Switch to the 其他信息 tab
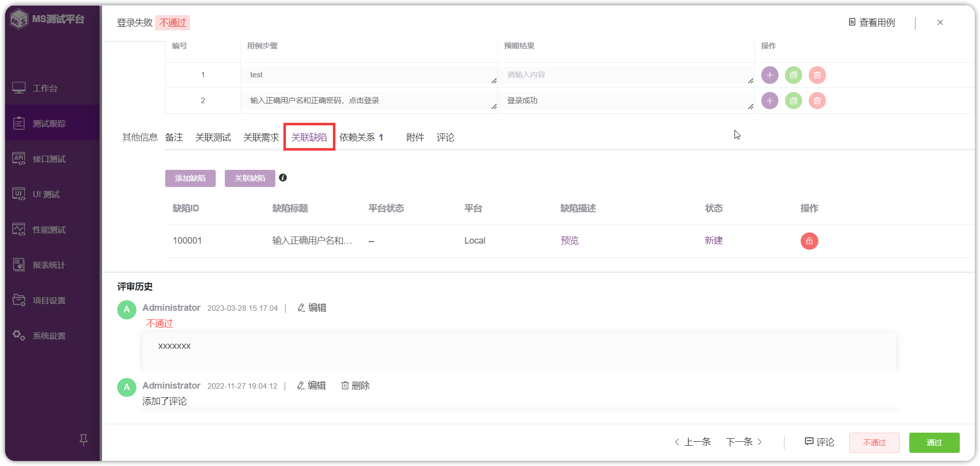 click(140, 137)
